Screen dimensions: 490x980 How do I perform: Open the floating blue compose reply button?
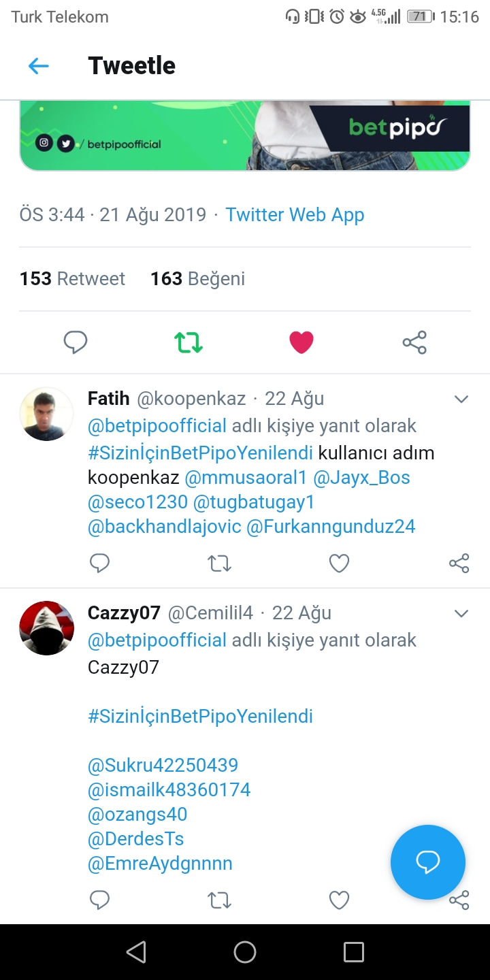coord(428,862)
